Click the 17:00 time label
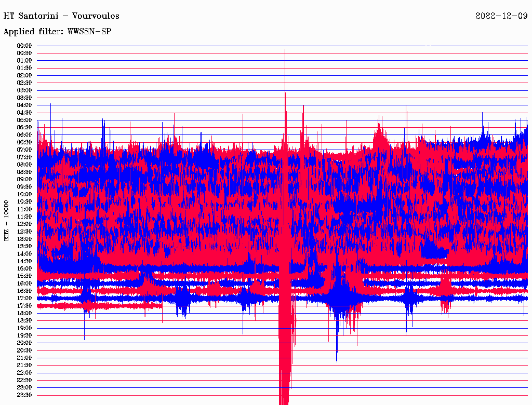The width and height of the screenshot is (532, 405). (x=24, y=299)
